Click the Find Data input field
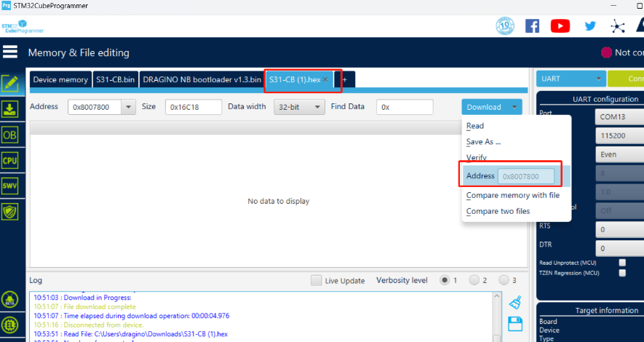Screen dimensions: 644x342 pyautogui.click(x=405, y=107)
